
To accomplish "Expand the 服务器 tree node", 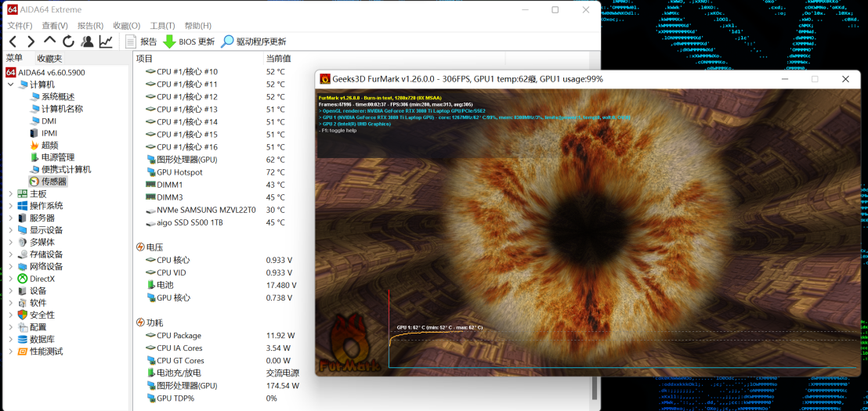I will click(10, 218).
